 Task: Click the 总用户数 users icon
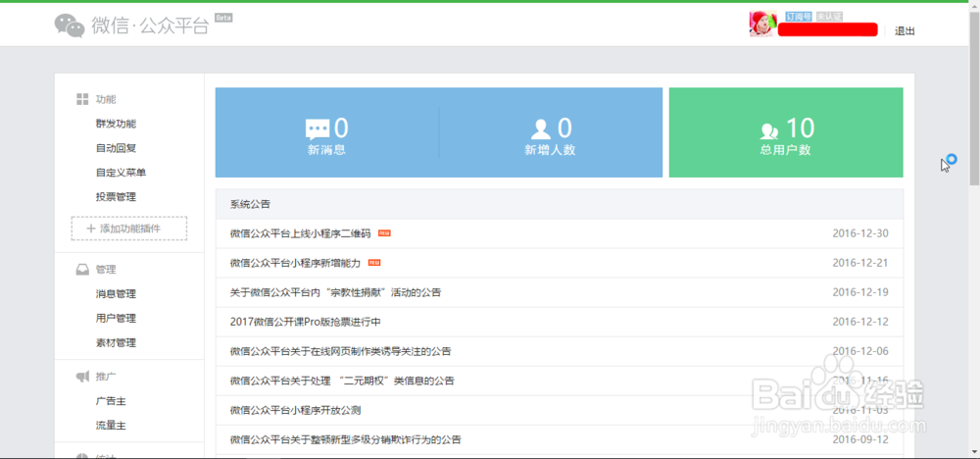click(769, 130)
